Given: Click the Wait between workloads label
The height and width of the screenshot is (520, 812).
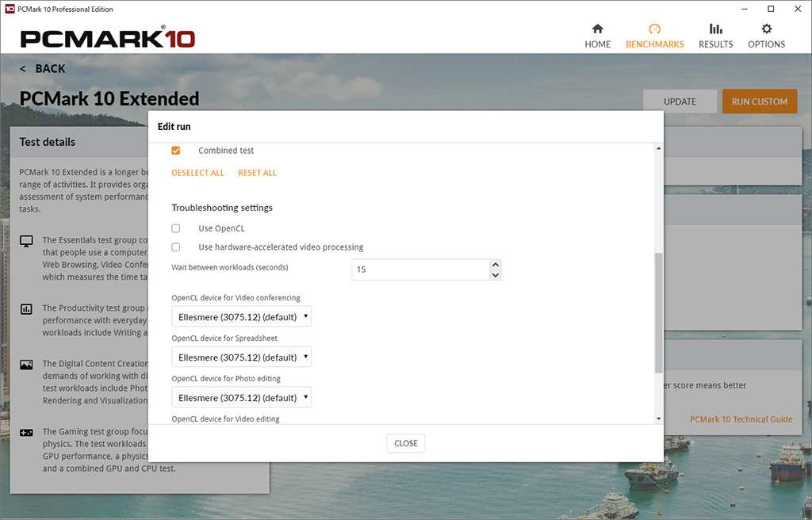Looking at the screenshot, I should click(230, 268).
